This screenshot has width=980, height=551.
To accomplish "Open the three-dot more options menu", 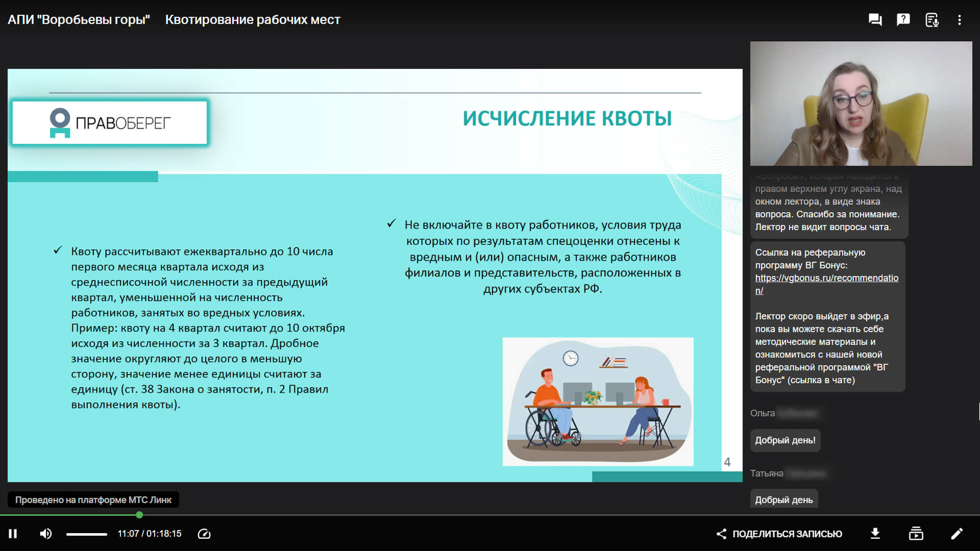I will [960, 20].
